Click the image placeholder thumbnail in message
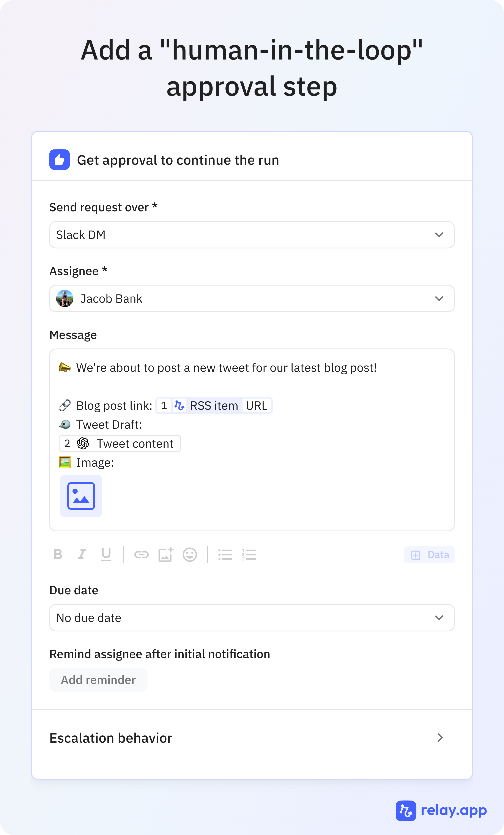The image size is (504, 835). coord(81,496)
